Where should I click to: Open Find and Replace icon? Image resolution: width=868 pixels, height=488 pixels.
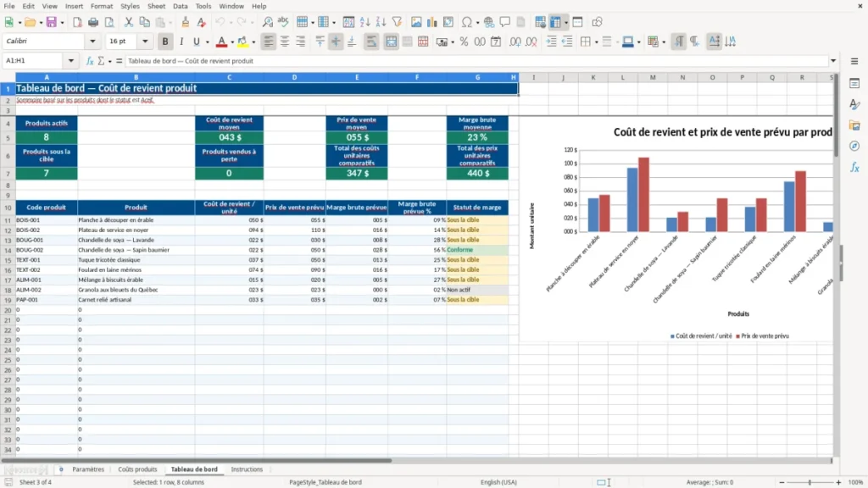click(267, 22)
